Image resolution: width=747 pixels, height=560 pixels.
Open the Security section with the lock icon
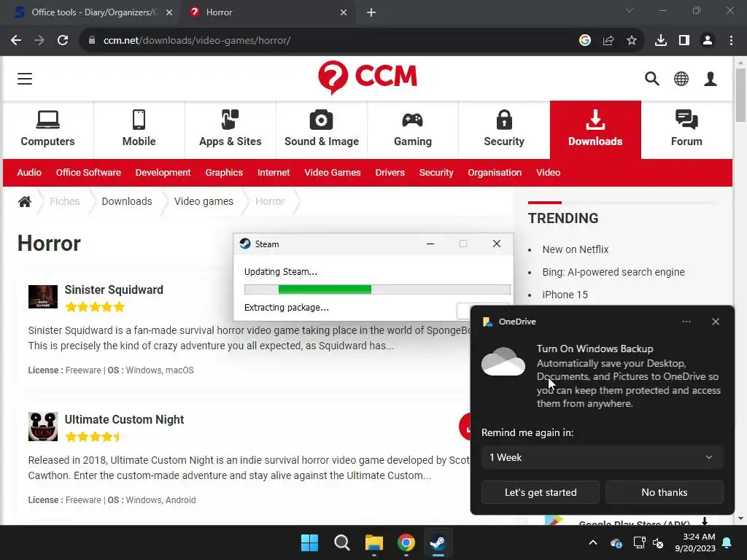pyautogui.click(x=504, y=129)
